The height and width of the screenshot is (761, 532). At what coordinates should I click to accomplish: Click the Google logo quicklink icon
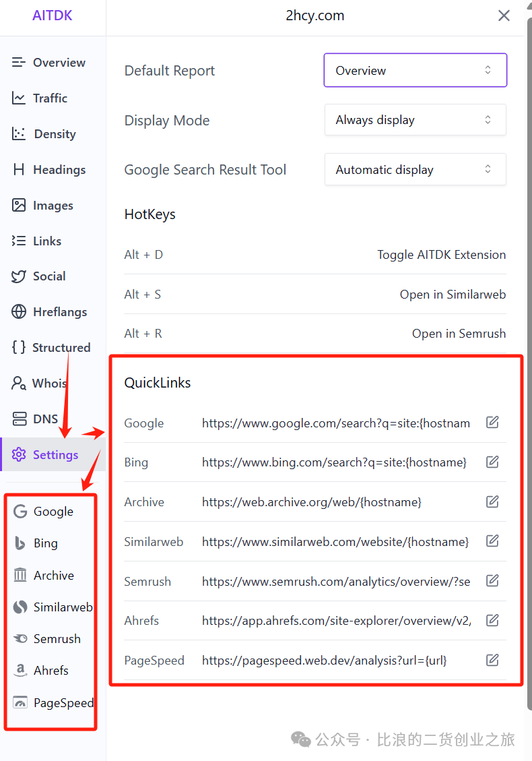(20, 512)
